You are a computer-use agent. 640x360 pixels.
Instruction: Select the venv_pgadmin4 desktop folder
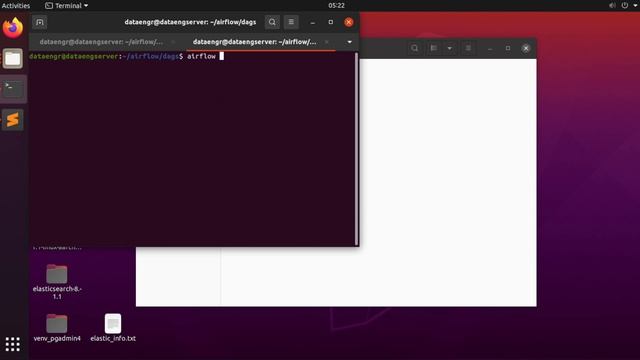pyautogui.click(x=57, y=328)
